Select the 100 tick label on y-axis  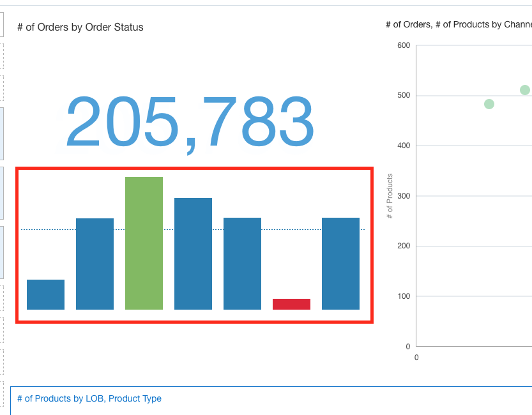point(404,296)
